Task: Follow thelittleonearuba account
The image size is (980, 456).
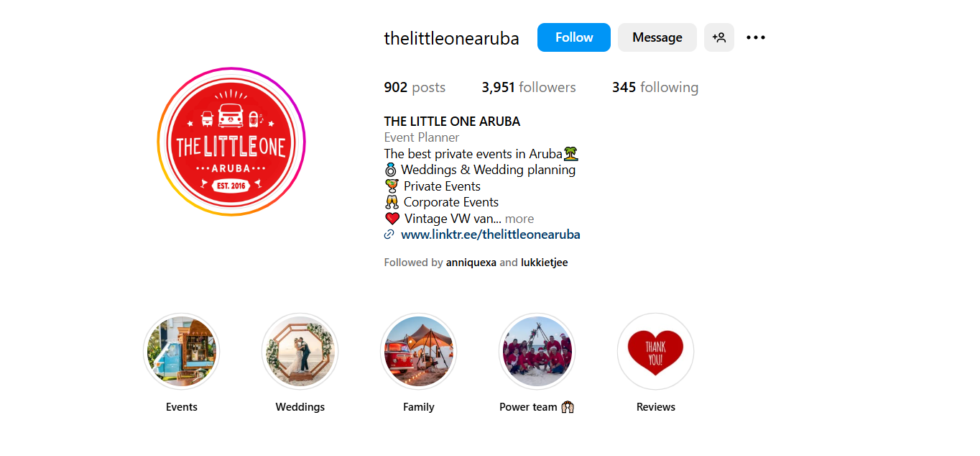Action: coord(574,37)
